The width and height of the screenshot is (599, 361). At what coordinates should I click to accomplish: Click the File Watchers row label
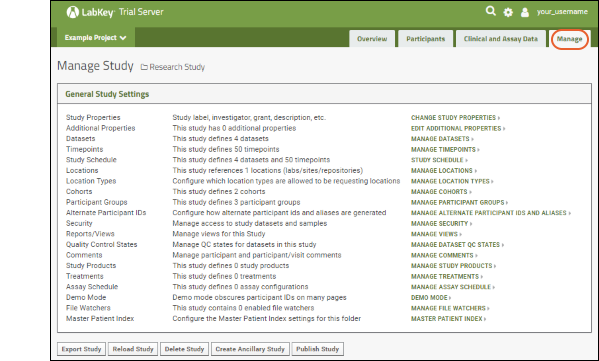coord(88,308)
